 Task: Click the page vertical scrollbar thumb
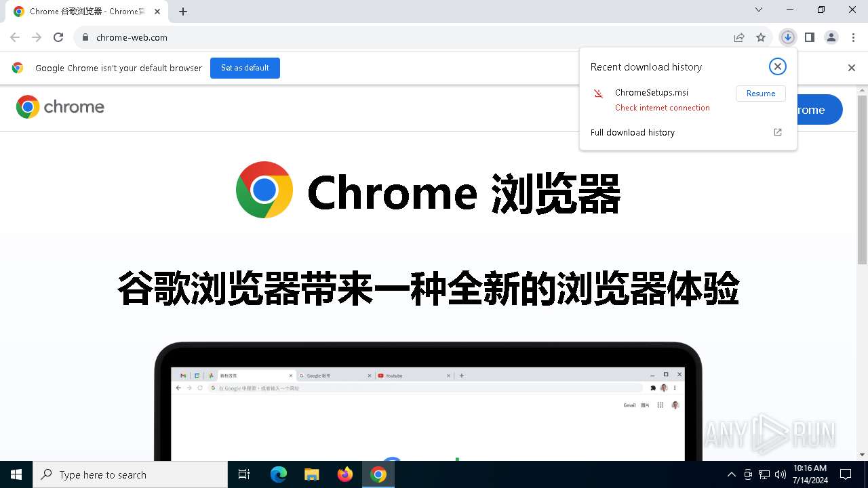(862, 180)
